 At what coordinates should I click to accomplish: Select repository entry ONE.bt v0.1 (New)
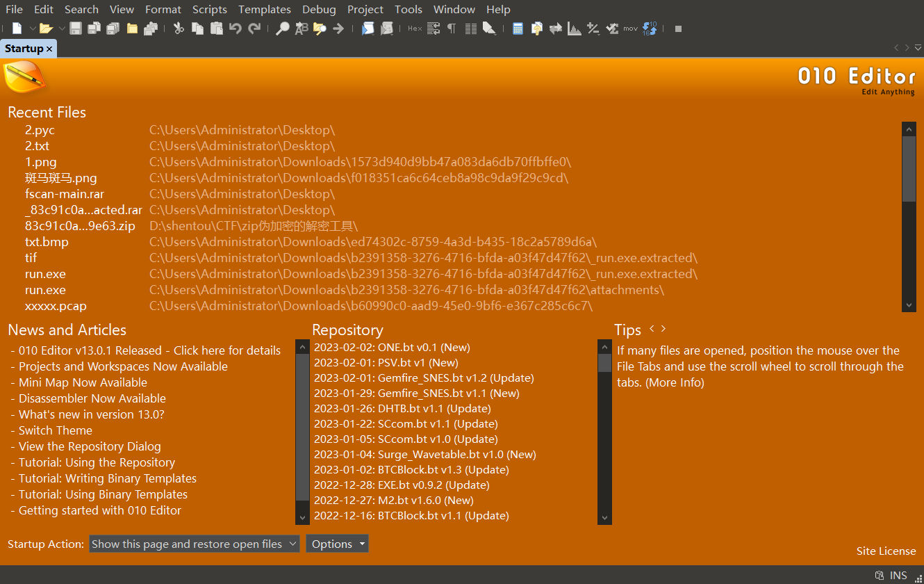click(392, 347)
